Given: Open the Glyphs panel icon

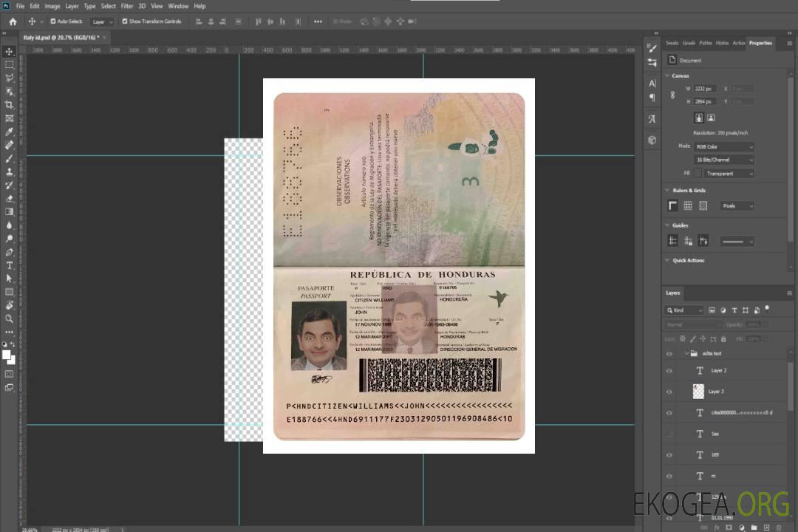Looking at the screenshot, I should click(x=652, y=119).
